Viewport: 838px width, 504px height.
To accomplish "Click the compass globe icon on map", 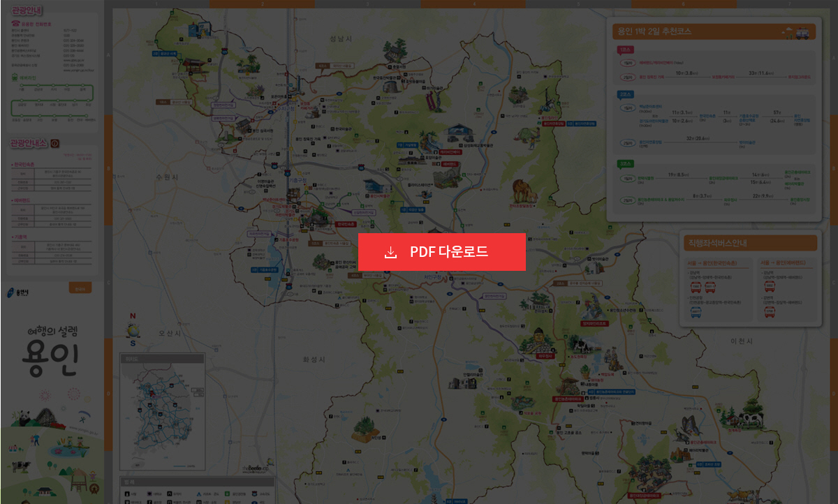I will 132,330.
